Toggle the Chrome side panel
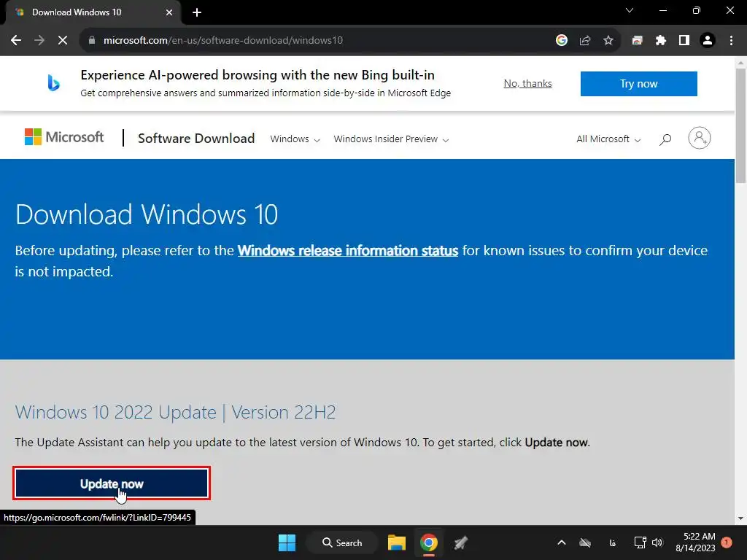The image size is (747, 560). tap(684, 41)
